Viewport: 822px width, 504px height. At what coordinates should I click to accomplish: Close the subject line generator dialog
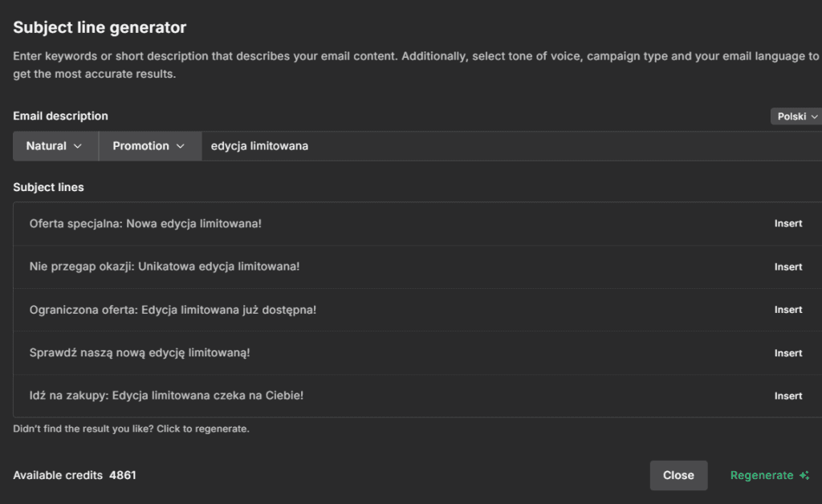[x=678, y=475]
